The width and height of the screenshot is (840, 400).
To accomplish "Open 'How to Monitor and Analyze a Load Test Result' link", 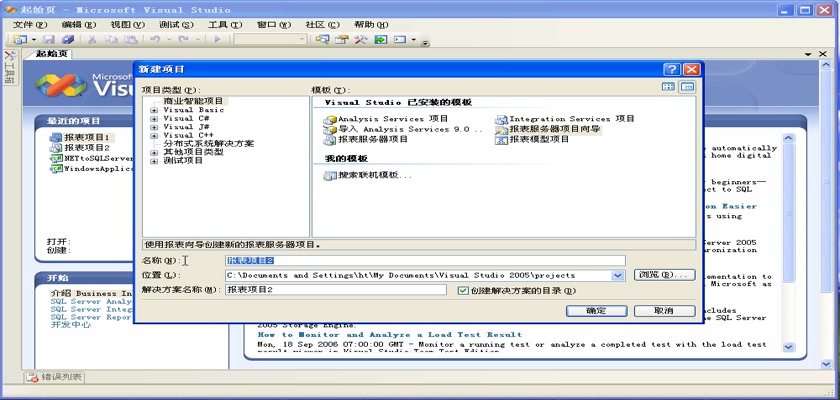I will coord(389,335).
